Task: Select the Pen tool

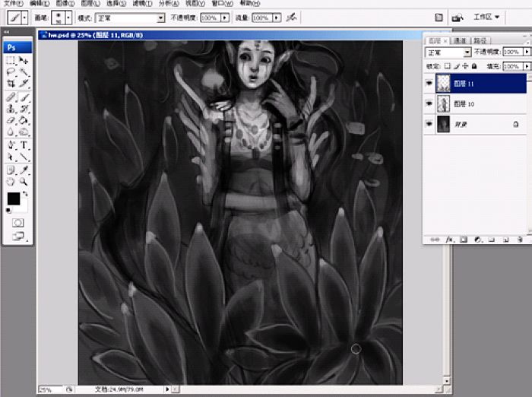Action: (x=11, y=145)
